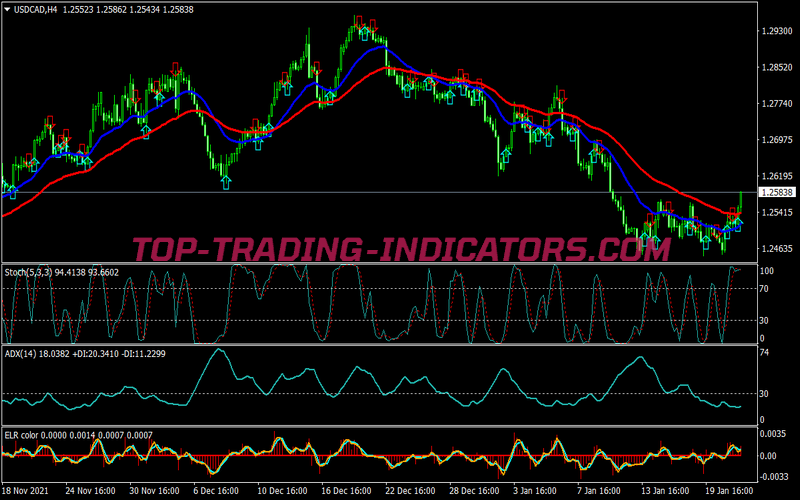
Task: Click the 6 Dec 16:00 time label
Action: point(216,491)
